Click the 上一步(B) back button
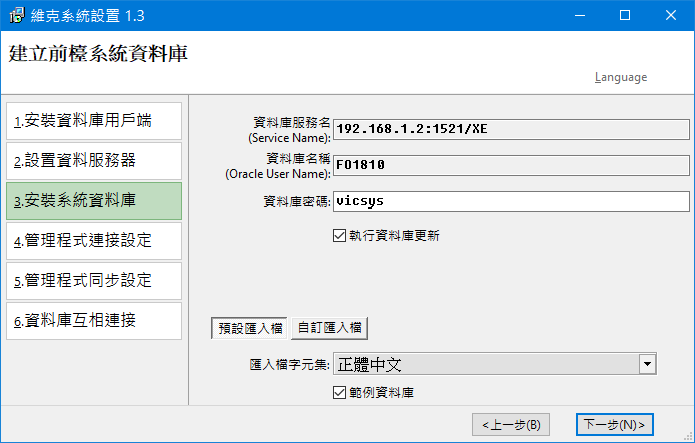Image resolution: width=695 pixels, height=443 pixels. coord(510,425)
